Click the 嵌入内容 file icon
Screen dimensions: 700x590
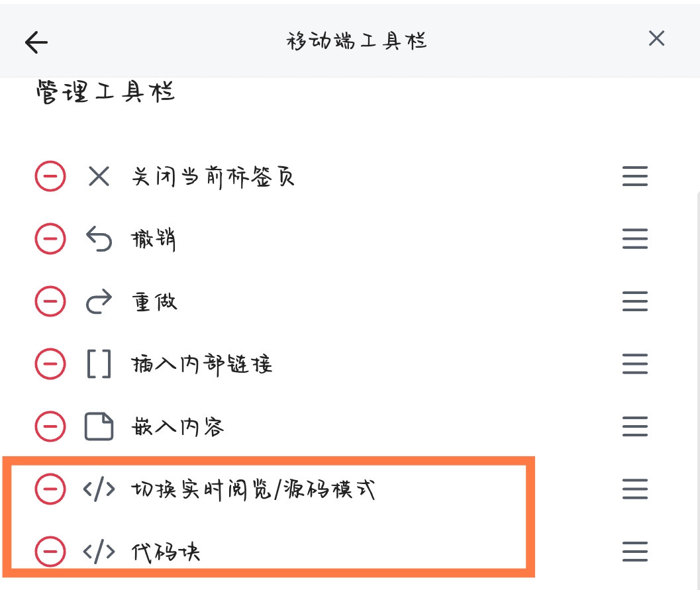click(x=99, y=426)
